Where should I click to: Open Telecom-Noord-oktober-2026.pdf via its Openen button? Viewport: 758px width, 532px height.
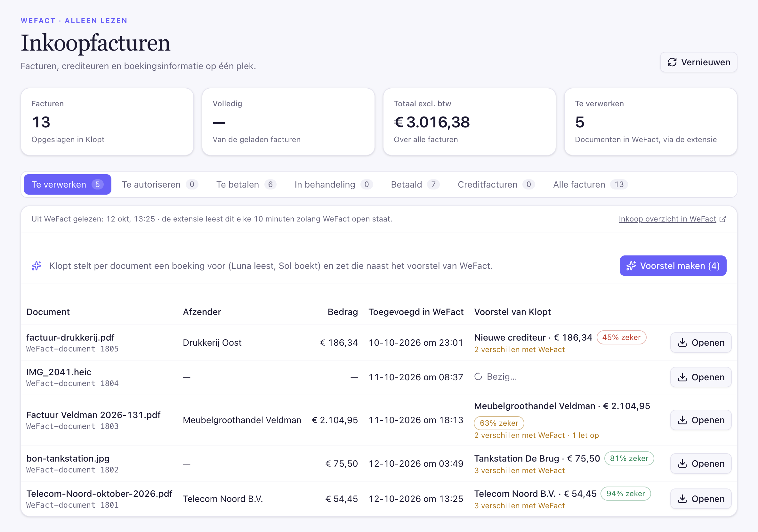(x=701, y=499)
